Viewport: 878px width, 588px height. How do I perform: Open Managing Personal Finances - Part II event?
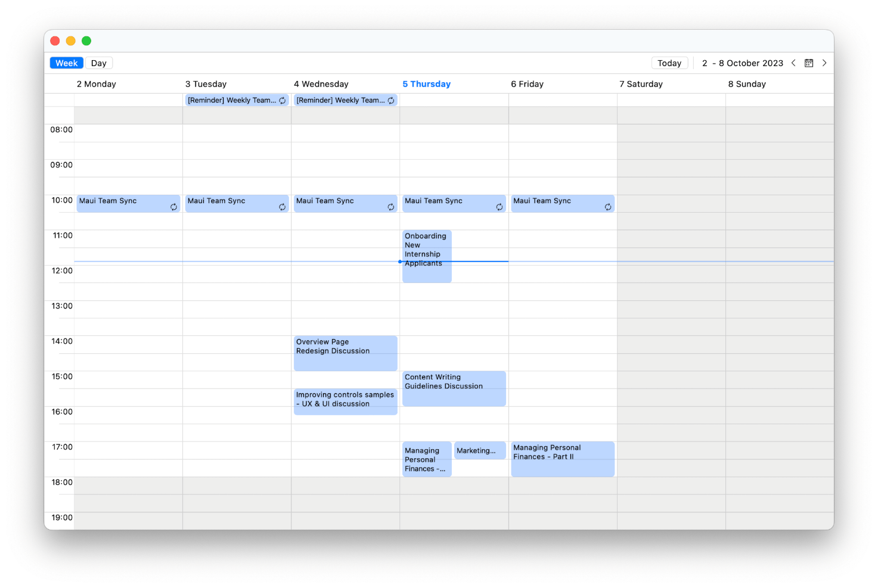pos(563,459)
